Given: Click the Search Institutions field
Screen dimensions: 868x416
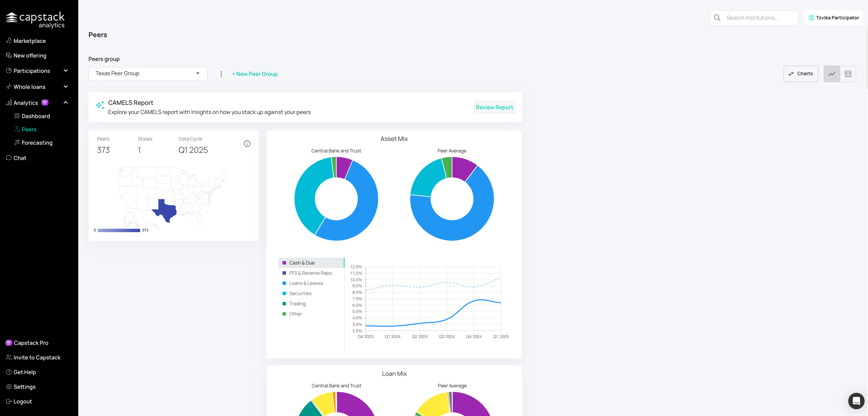Looking at the screenshot, I should tap(754, 18).
